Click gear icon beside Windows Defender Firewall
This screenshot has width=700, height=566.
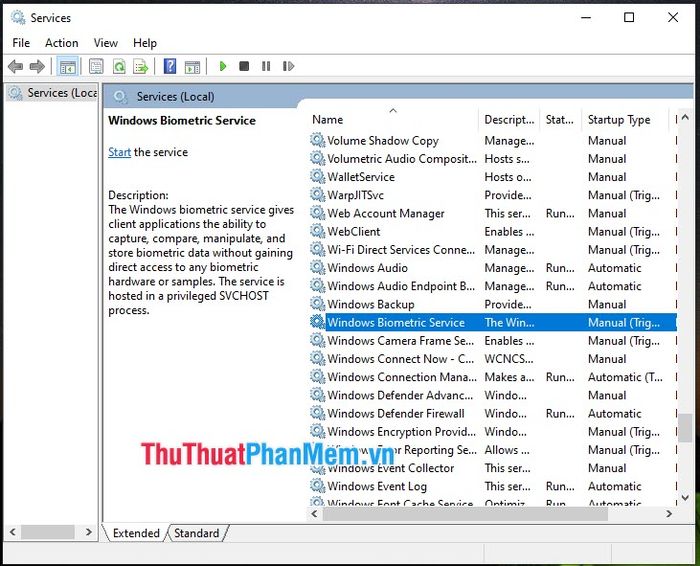click(317, 413)
